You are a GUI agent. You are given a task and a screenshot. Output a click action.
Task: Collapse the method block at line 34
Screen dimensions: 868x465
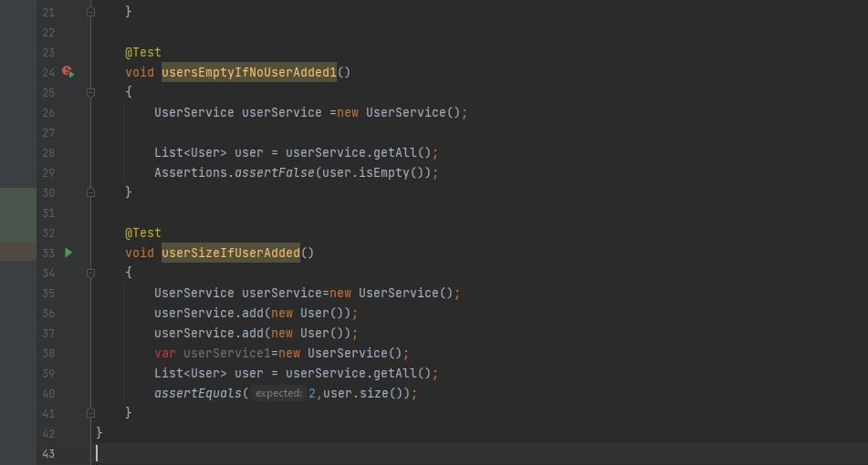coord(90,274)
